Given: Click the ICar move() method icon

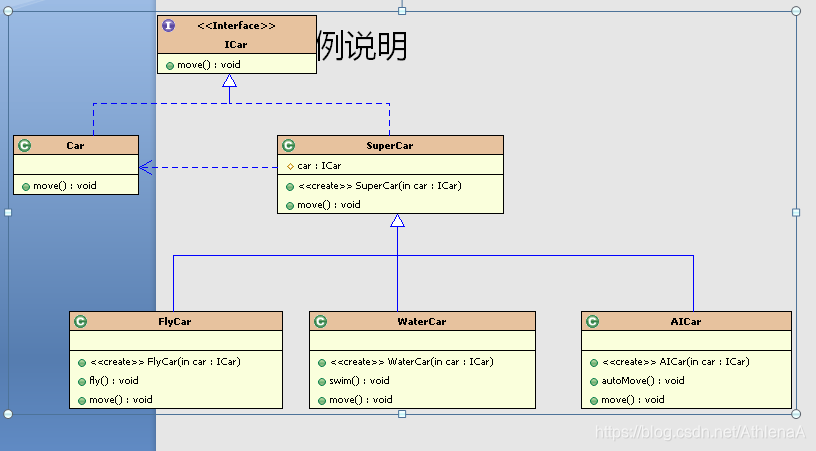Looking at the screenshot, I should [x=170, y=66].
